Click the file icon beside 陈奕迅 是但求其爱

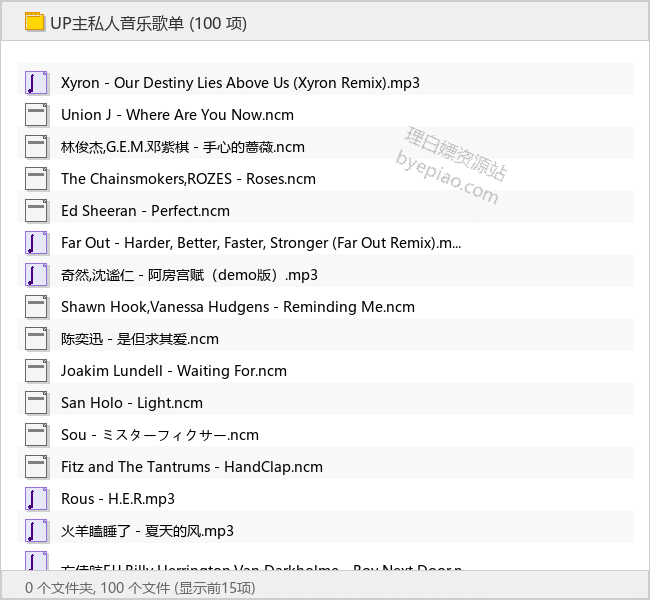pos(36,339)
